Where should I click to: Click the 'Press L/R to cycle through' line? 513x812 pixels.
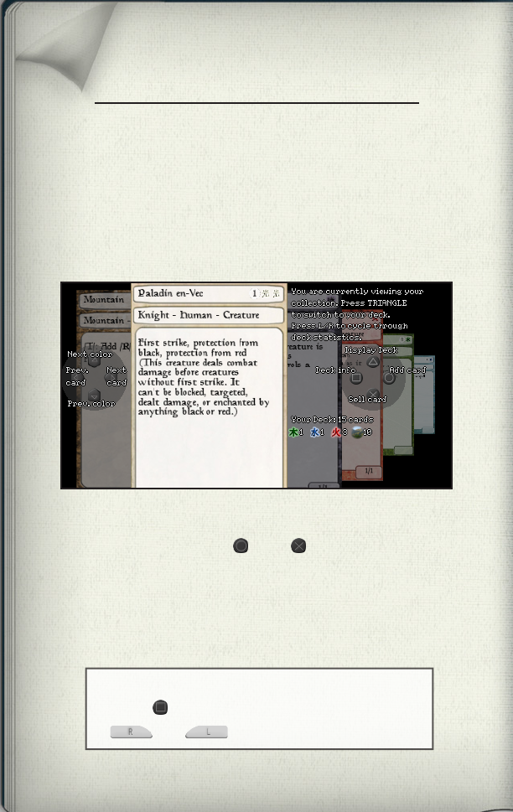[350, 326]
